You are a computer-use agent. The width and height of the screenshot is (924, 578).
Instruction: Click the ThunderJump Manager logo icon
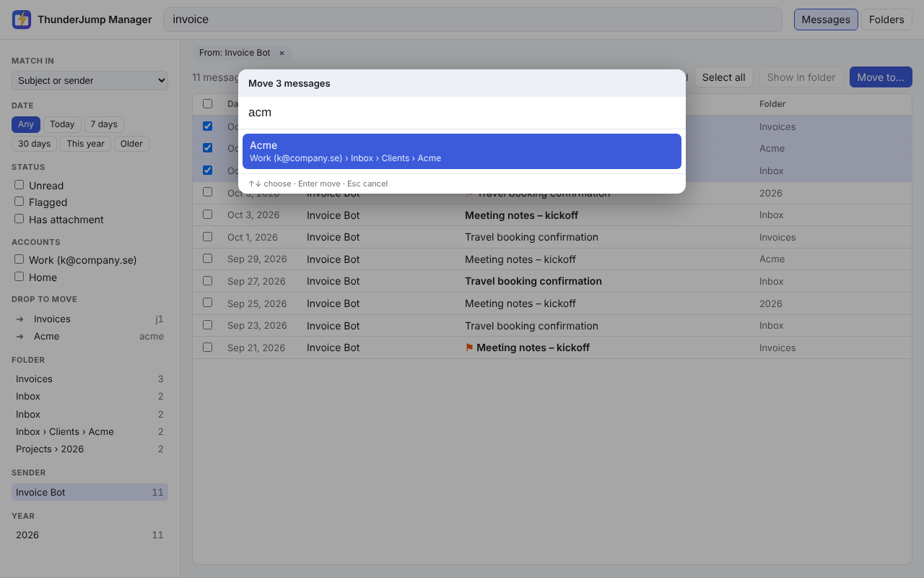(22, 20)
